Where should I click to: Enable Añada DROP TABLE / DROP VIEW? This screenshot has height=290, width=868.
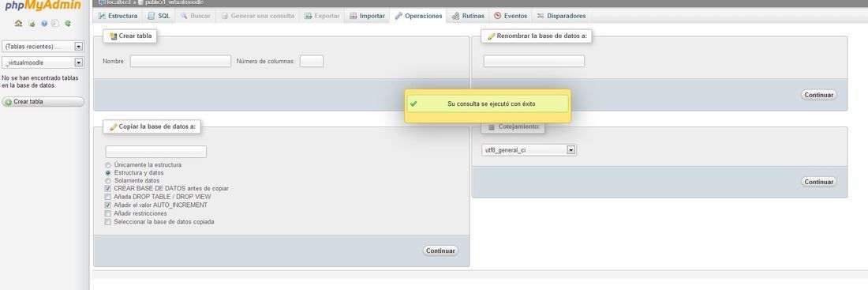(x=108, y=197)
